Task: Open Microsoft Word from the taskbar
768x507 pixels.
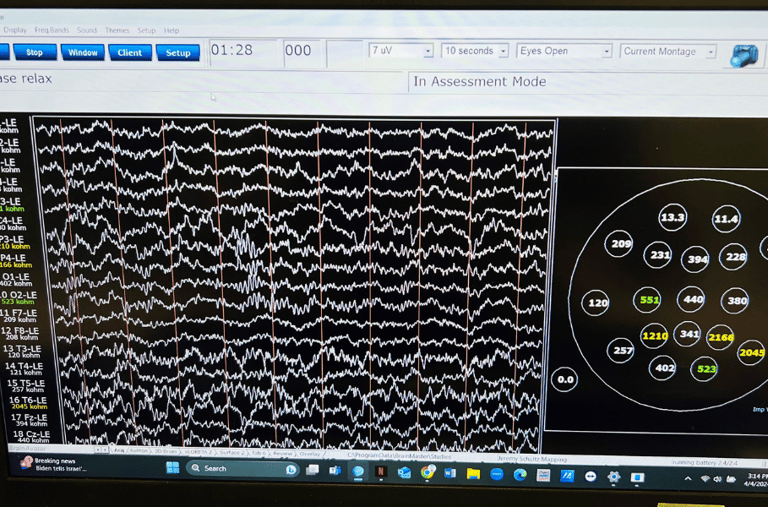Action: [450, 473]
